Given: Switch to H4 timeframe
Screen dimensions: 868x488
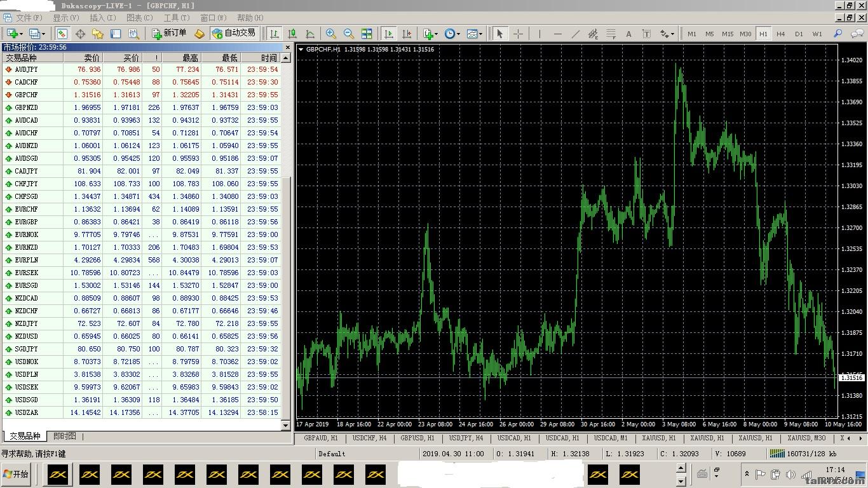Looking at the screenshot, I should click(781, 34).
